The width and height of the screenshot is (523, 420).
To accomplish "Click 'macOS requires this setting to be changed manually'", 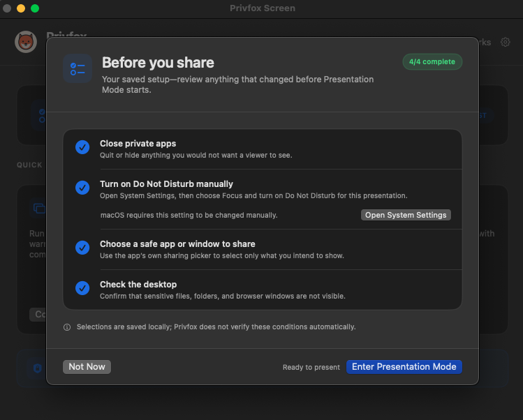I will [189, 216].
